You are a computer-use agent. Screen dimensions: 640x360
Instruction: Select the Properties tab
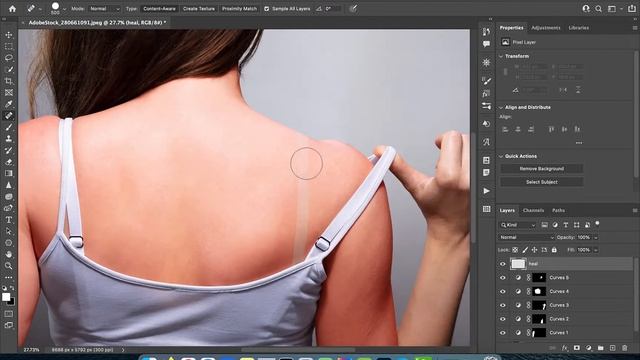click(511, 28)
